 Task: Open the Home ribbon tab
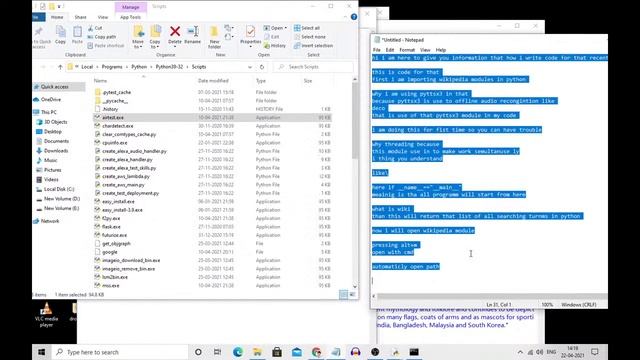click(57, 17)
